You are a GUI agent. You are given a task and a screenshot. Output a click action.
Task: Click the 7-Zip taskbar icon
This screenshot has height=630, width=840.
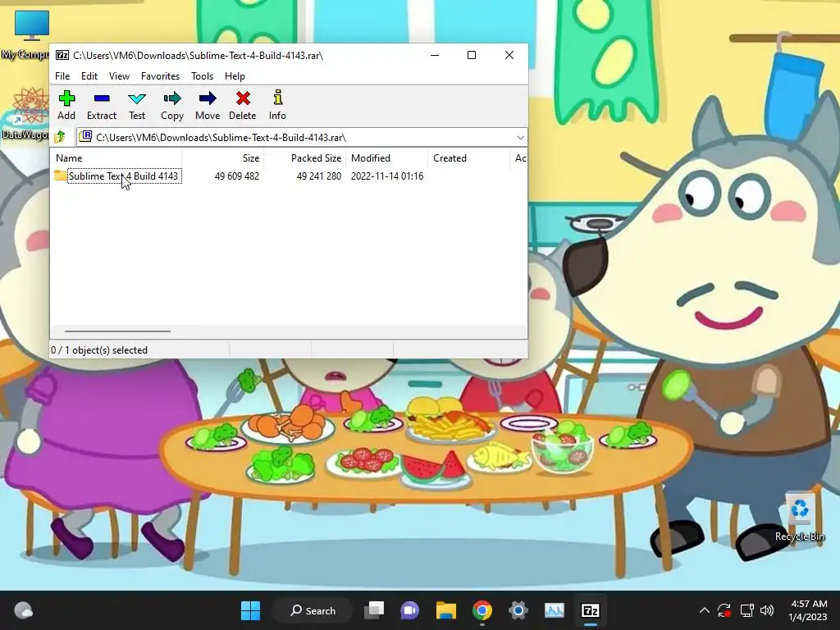(x=591, y=610)
